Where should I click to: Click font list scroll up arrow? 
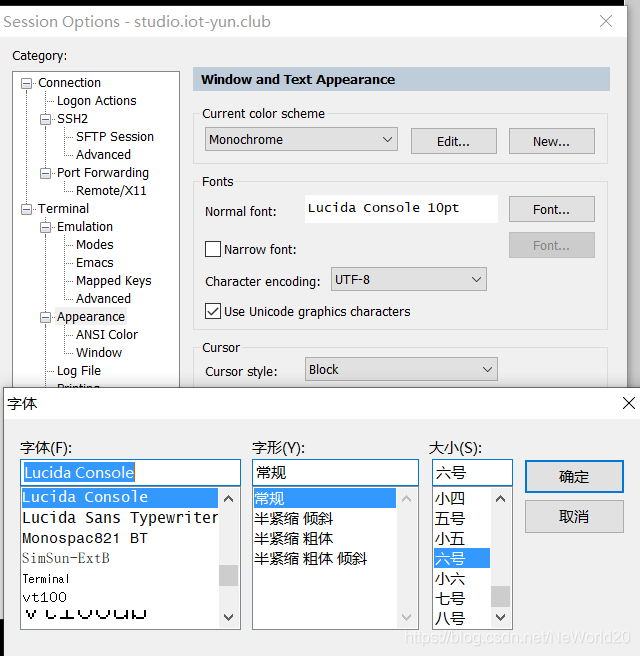(228, 498)
